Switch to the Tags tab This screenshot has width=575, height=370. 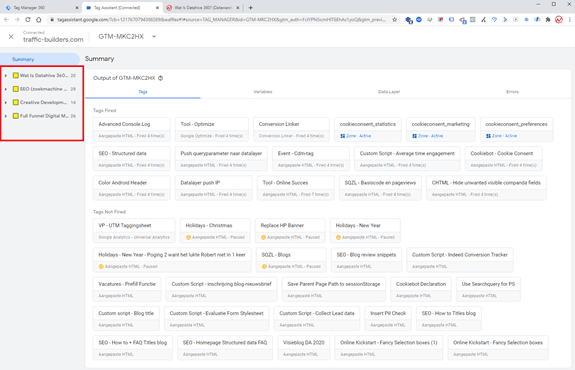pos(143,92)
